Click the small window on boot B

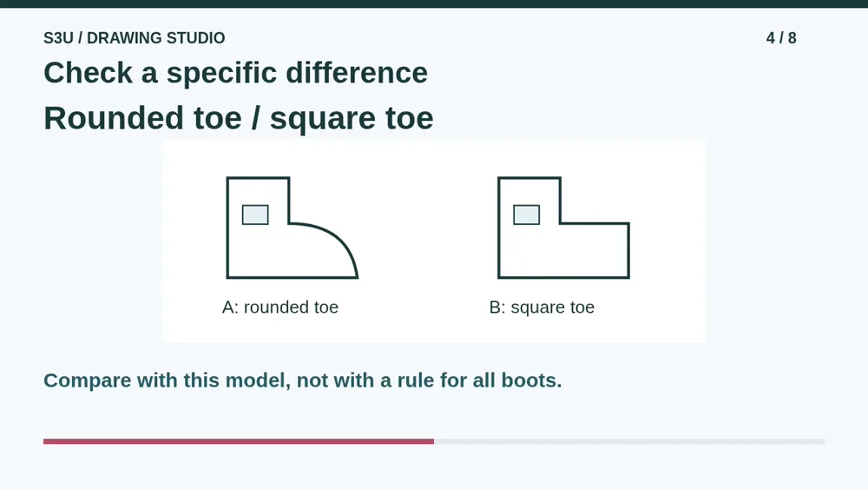(x=527, y=215)
